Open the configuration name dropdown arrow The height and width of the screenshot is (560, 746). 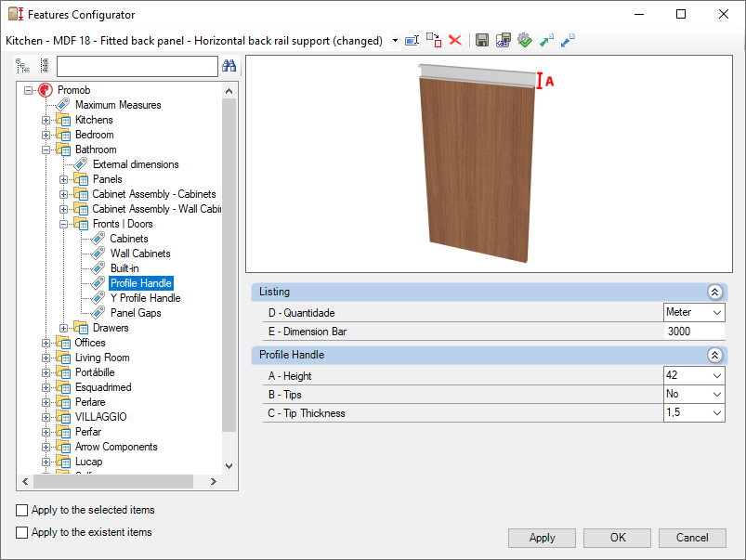click(395, 41)
